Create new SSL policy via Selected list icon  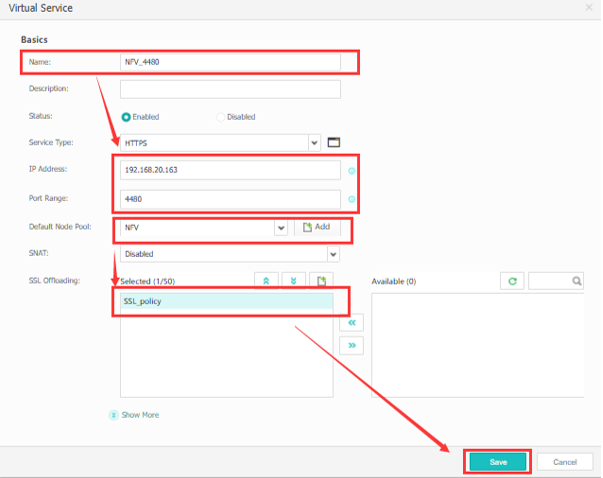pyautogui.click(x=321, y=281)
